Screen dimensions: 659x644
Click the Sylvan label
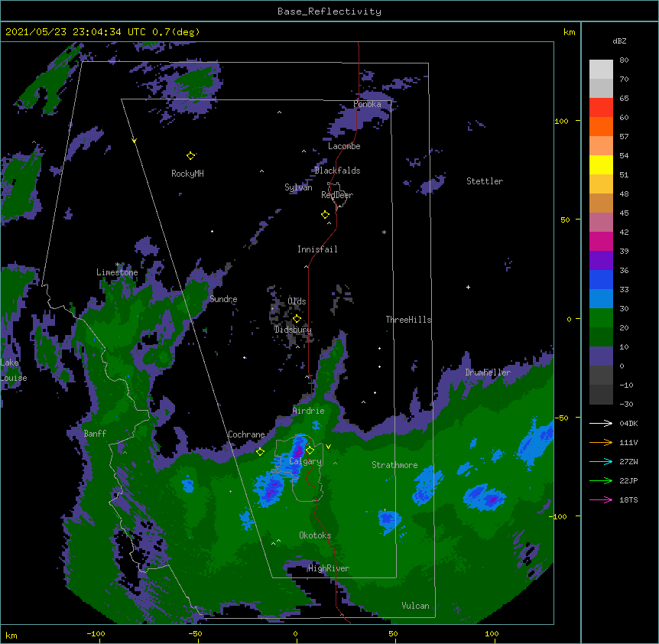pos(298,187)
